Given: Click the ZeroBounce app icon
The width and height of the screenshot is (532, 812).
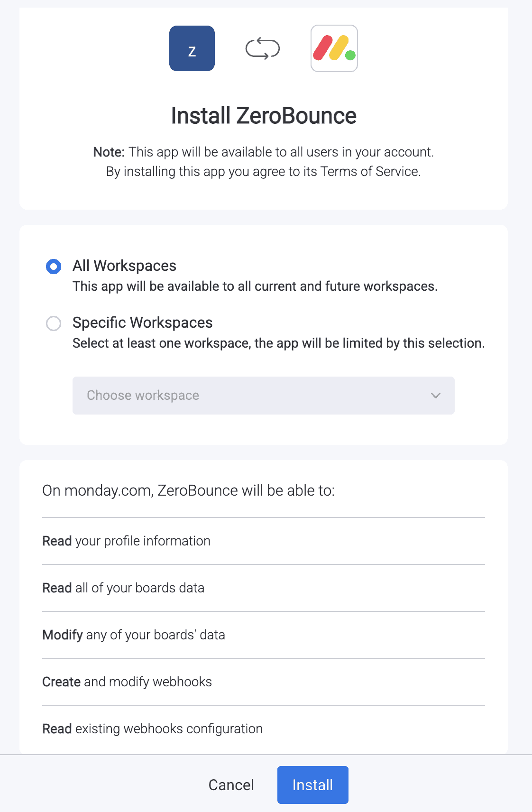Looking at the screenshot, I should (x=192, y=48).
